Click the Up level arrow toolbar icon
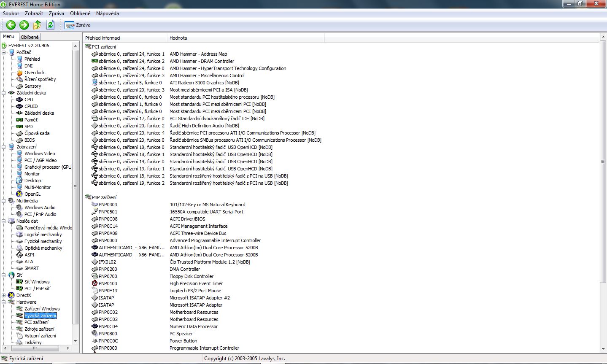This screenshot has height=364, width=607. point(37,25)
